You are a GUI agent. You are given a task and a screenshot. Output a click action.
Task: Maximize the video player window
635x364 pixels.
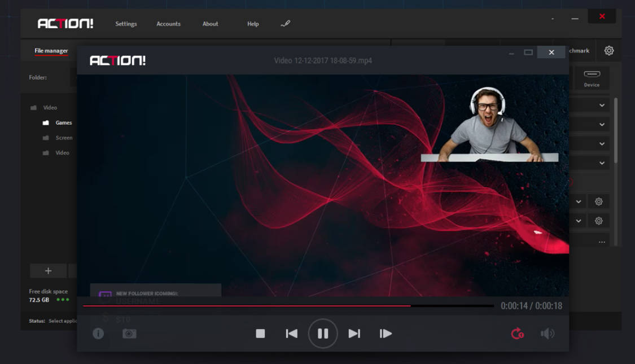(528, 52)
